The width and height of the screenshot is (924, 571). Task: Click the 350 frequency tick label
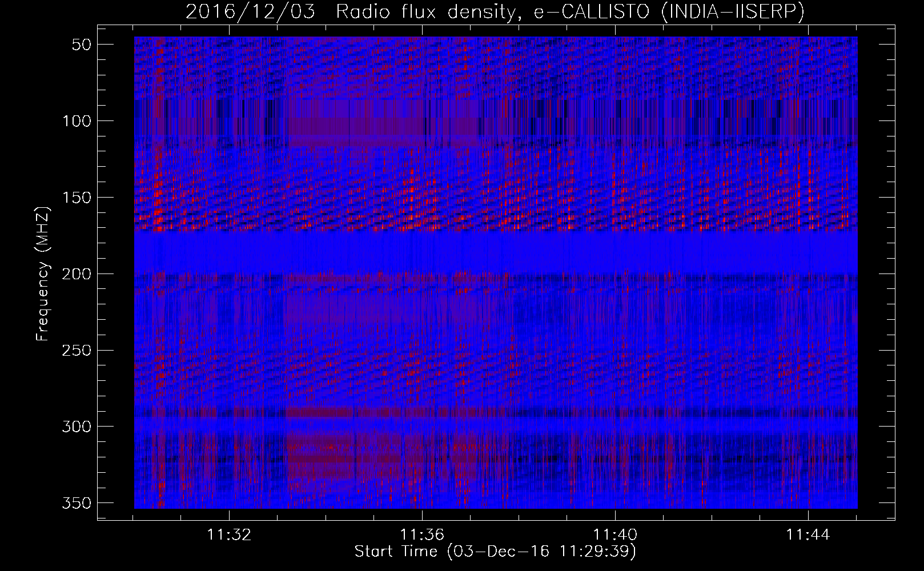pos(77,503)
